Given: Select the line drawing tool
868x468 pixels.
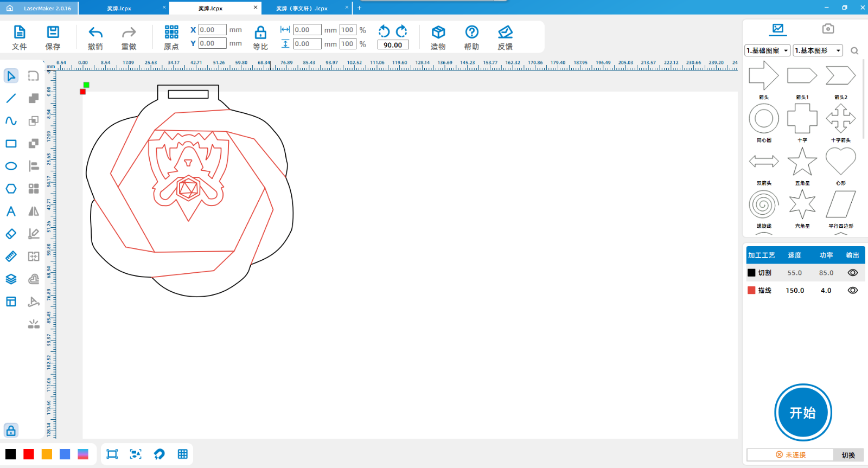Looking at the screenshot, I should (11, 98).
